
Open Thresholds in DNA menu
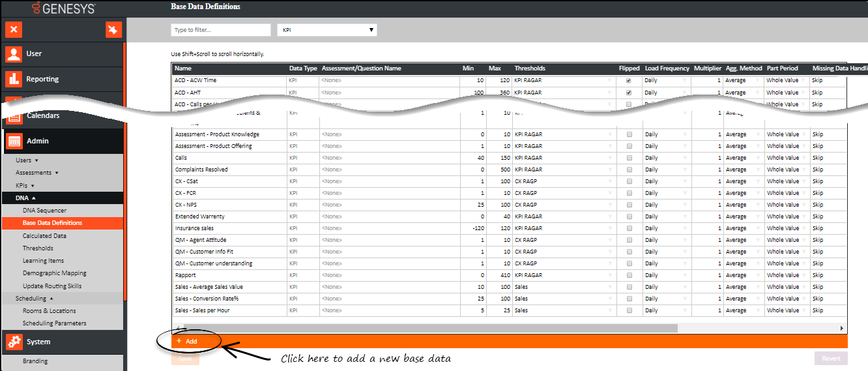(38, 248)
